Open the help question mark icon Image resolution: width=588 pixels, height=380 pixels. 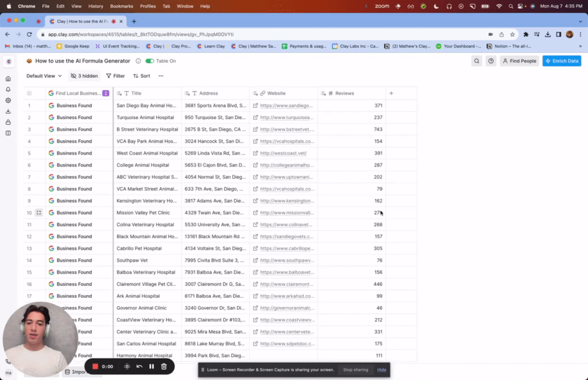[491, 61]
